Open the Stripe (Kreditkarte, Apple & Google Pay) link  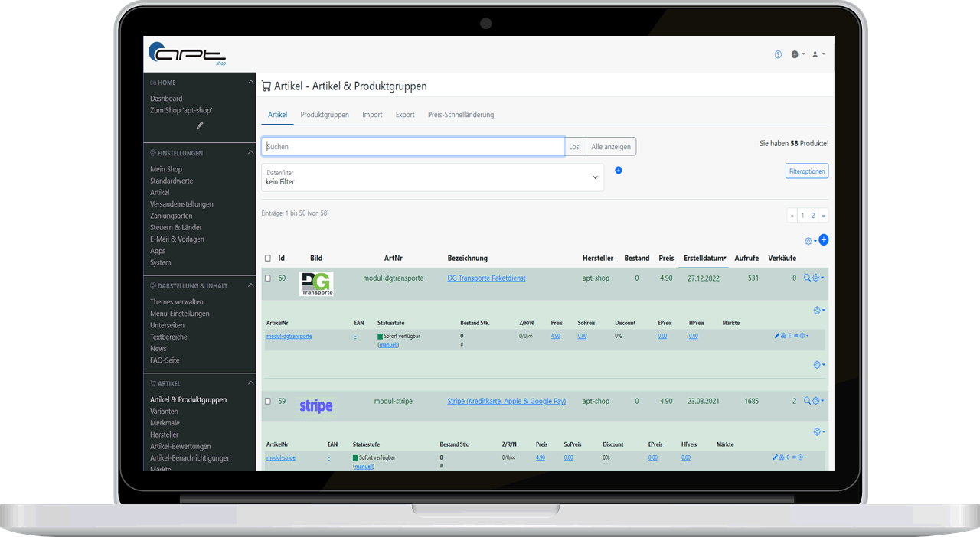coord(506,401)
